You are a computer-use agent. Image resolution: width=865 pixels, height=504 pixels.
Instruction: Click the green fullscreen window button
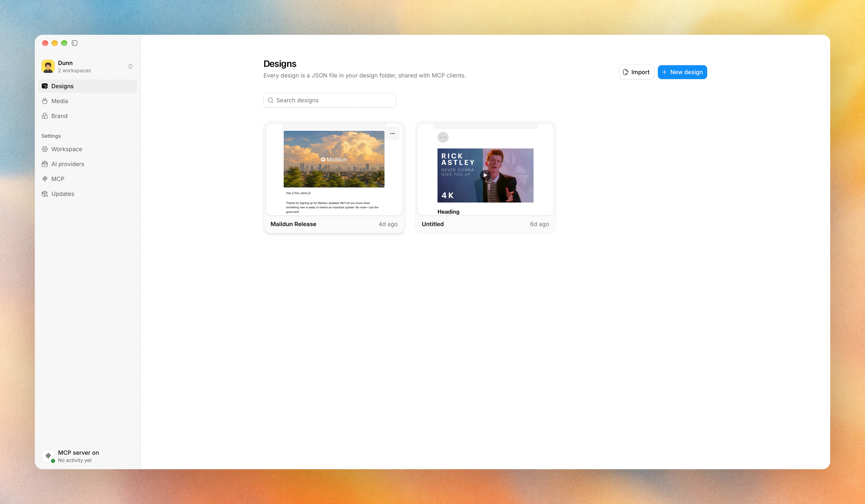coord(64,43)
